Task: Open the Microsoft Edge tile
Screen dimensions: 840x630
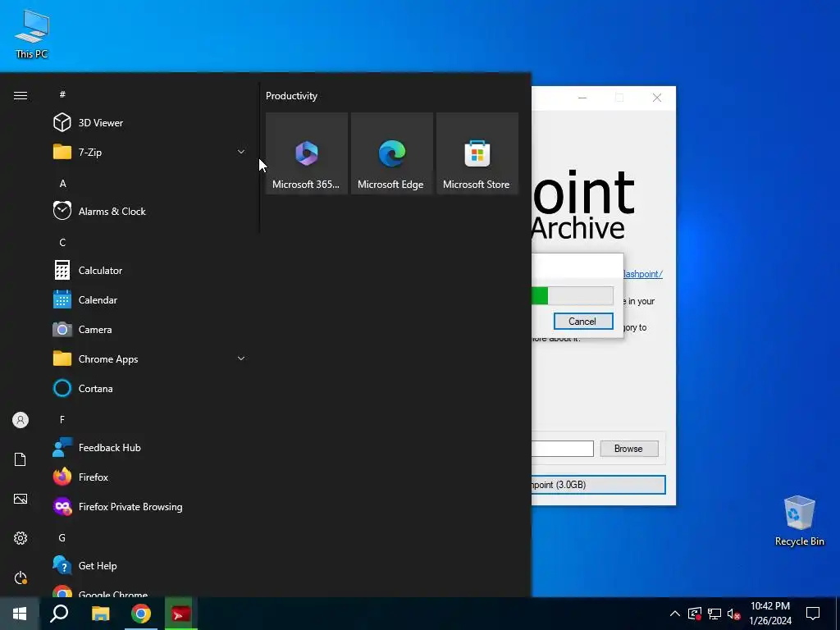Action: coord(391,153)
